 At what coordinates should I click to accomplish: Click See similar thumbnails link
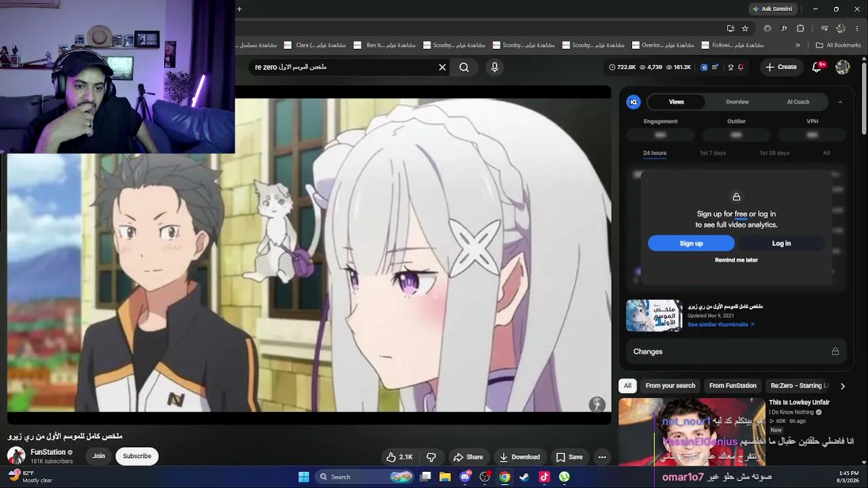pyautogui.click(x=721, y=325)
